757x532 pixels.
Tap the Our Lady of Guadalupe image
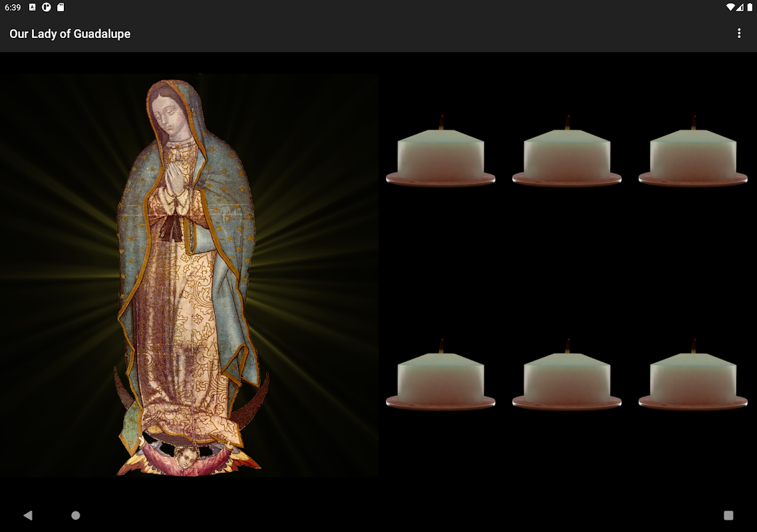click(x=189, y=276)
